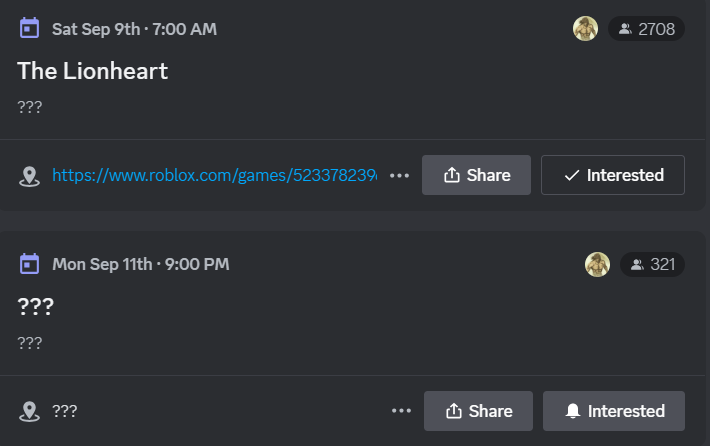The width and height of the screenshot is (710, 446).
Task: Unmark Interested on The Lionheart event
Action: click(x=613, y=175)
